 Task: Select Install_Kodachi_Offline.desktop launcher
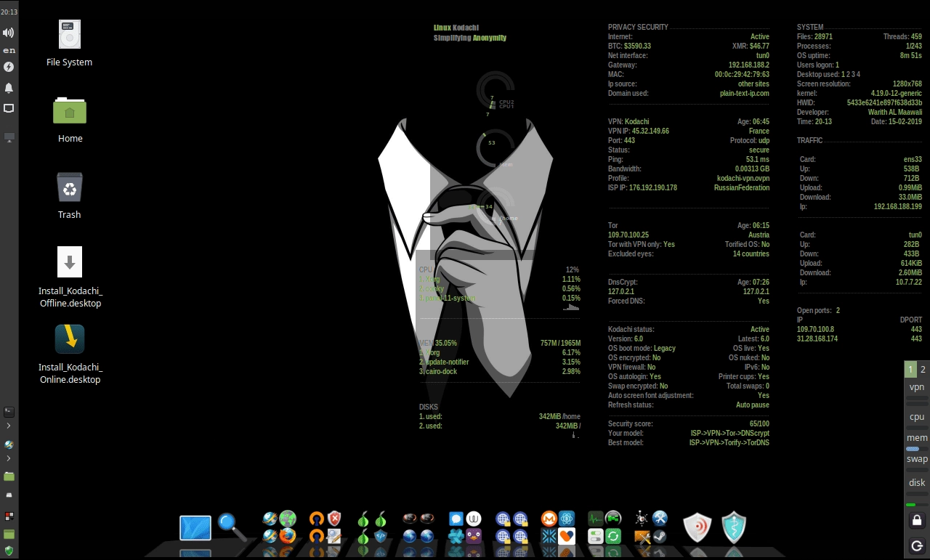[70, 261]
